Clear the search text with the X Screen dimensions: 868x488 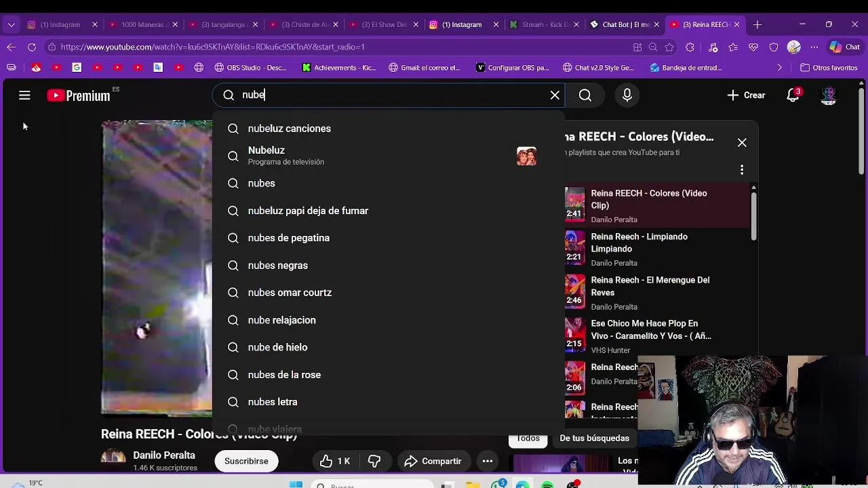pyautogui.click(x=555, y=96)
